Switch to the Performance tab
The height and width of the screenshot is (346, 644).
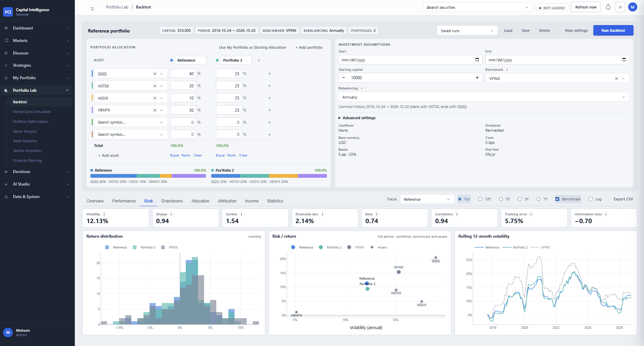tap(124, 201)
